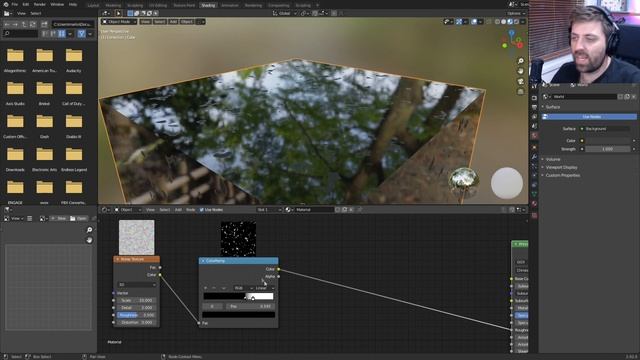
Task: Toggle the file browser filter button
Action: click(81, 33)
